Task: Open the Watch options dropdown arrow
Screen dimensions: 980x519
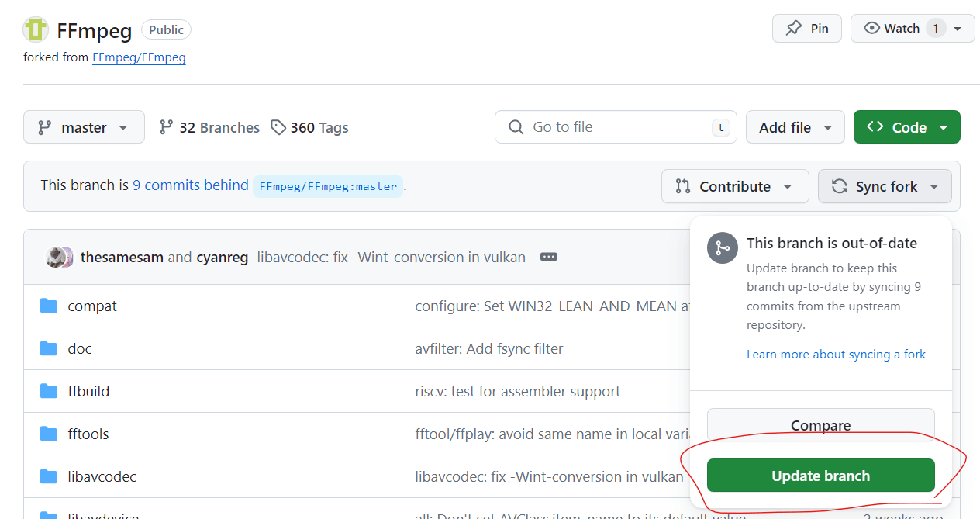Action: click(958, 29)
